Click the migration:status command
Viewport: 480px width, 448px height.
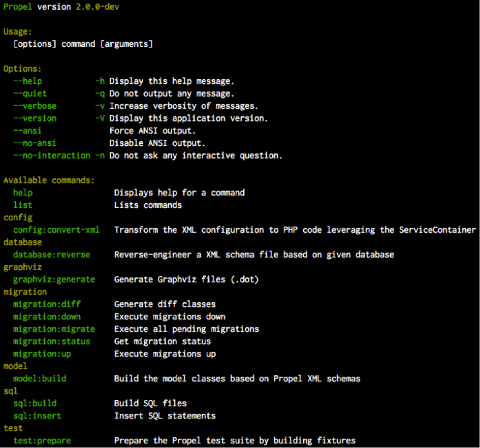pyautogui.click(x=52, y=341)
